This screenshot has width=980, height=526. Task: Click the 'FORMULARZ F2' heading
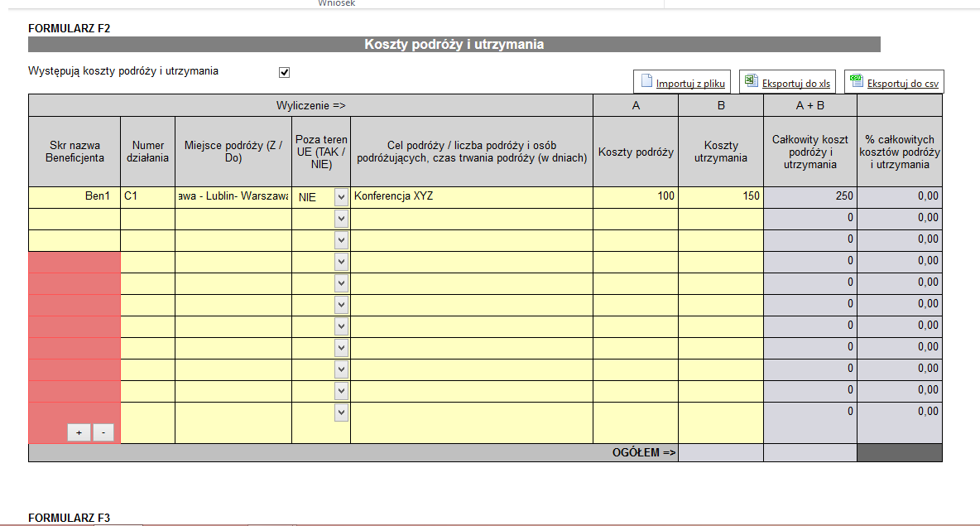(70, 29)
